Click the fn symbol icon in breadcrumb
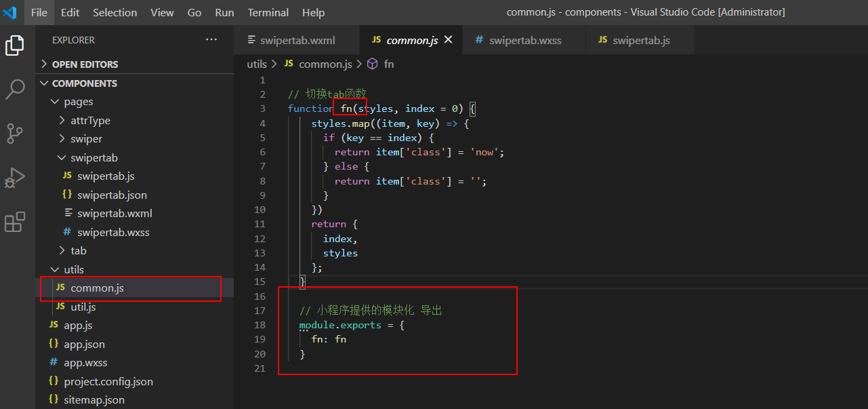 (372, 64)
